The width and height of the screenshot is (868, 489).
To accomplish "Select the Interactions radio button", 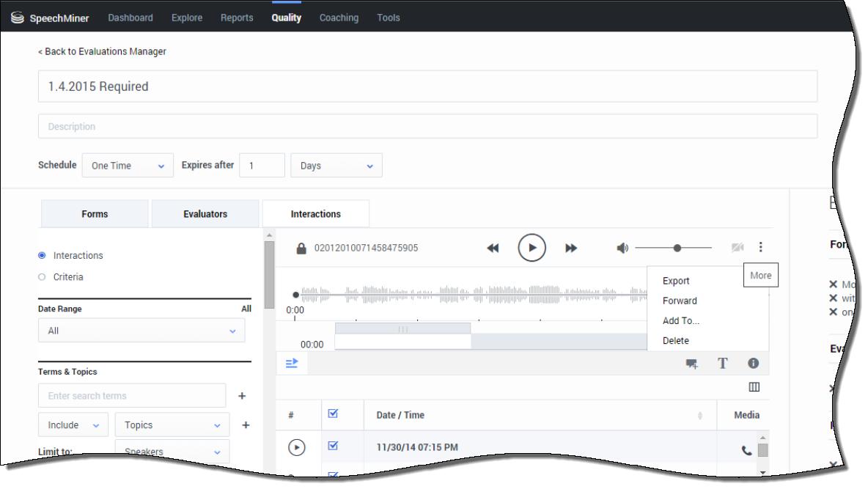I will pyautogui.click(x=42, y=256).
